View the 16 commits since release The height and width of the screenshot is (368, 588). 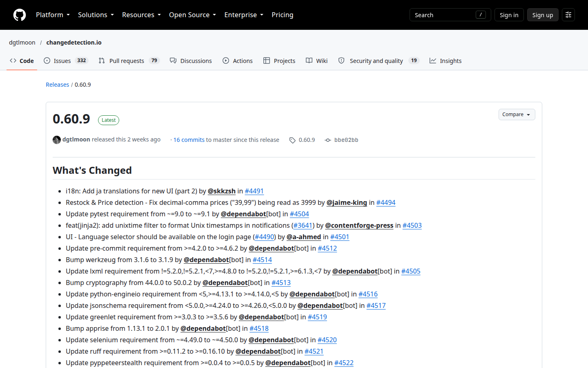click(189, 140)
